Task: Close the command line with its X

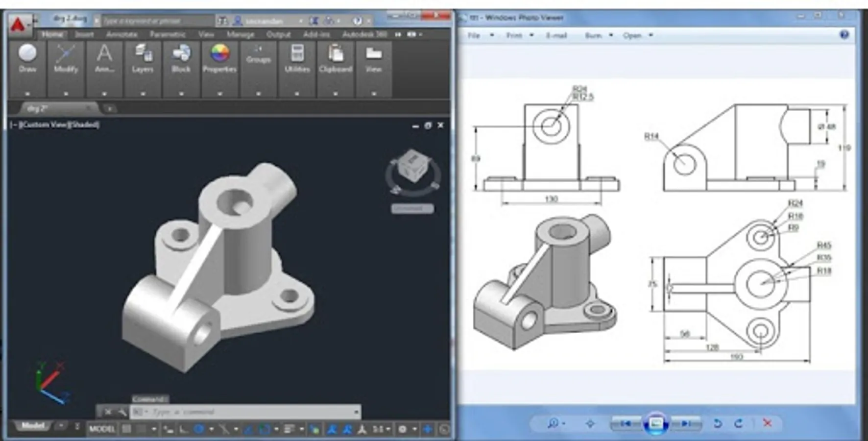Action: 108,412
